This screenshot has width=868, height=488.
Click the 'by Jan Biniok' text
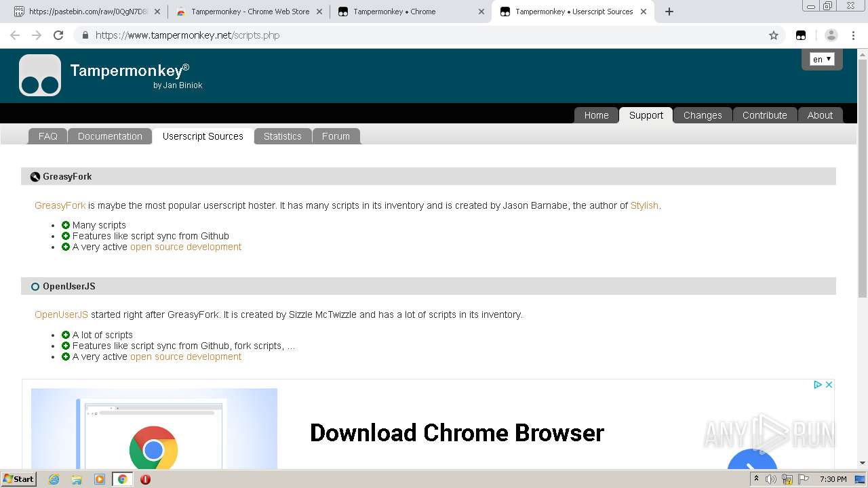tap(178, 85)
